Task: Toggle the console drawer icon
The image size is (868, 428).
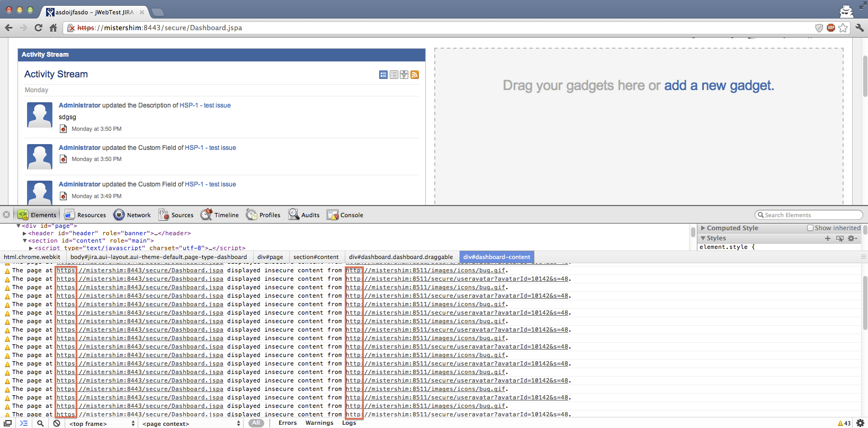Action: 24,423
